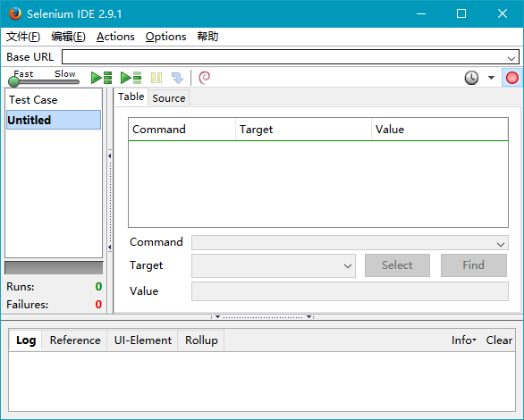The width and height of the screenshot is (524, 420).
Task: Switch to the Reference tab
Action: (75, 340)
